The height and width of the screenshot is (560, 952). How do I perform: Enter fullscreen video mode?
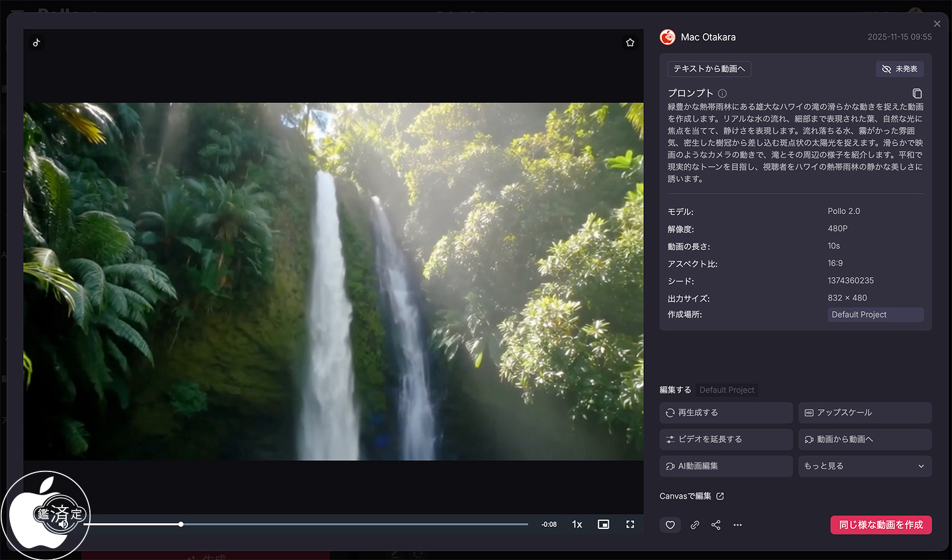pyautogui.click(x=630, y=524)
